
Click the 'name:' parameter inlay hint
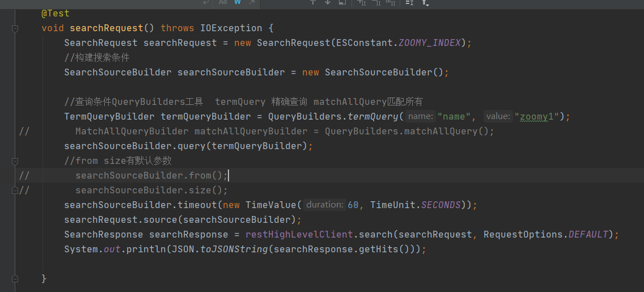click(x=421, y=117)
